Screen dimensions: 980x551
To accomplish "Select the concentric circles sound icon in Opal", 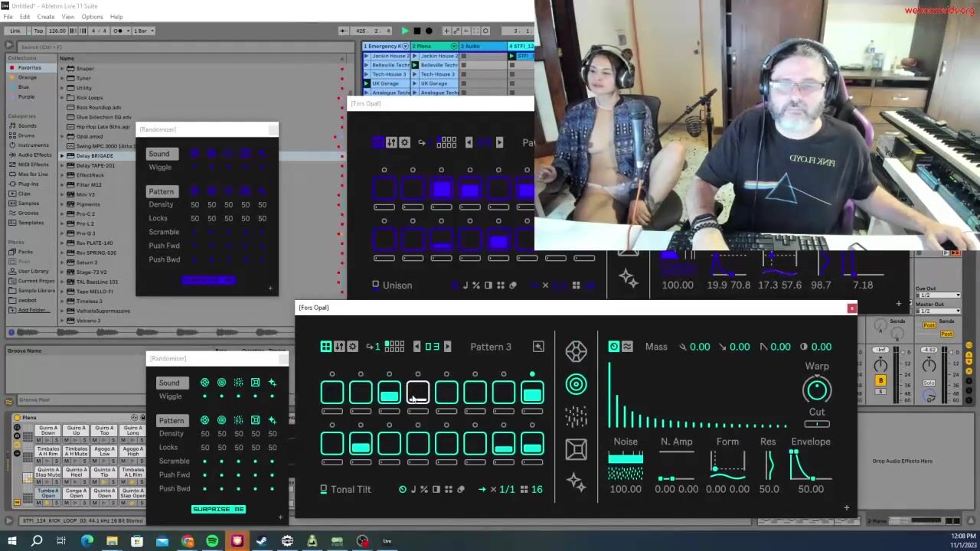I will pos(576,384).
